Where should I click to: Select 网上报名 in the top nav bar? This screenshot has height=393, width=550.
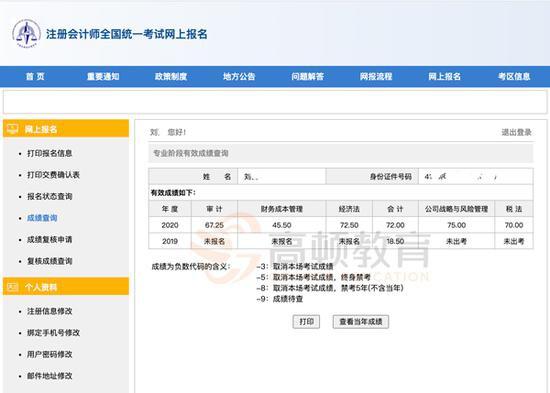pyautogui.click(x=444, y=76)
